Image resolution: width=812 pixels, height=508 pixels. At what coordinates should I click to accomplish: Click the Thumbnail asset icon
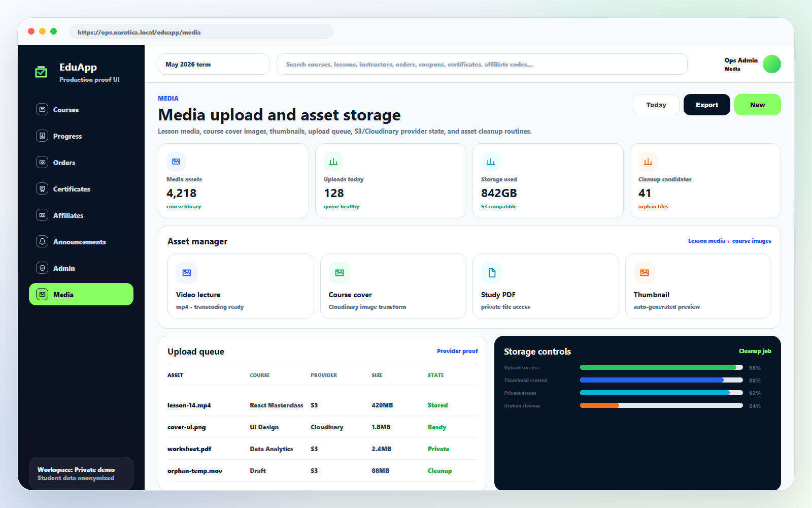[645, 273]
